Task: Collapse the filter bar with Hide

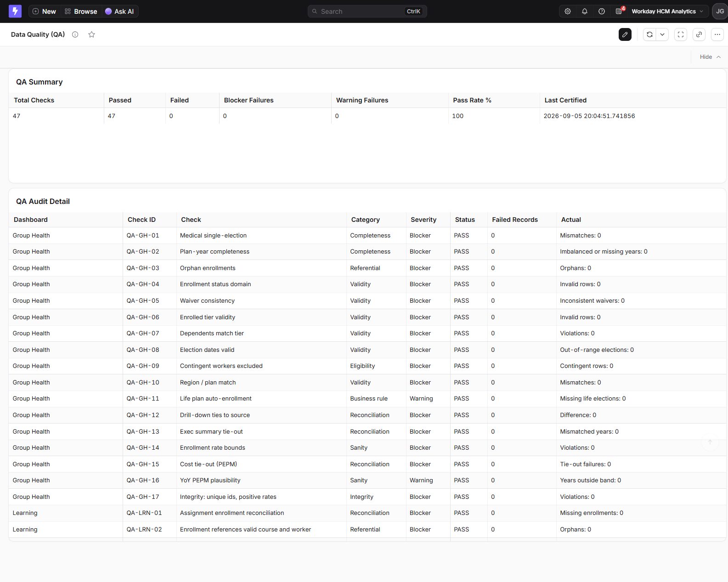Action: (x=710, y=57)
